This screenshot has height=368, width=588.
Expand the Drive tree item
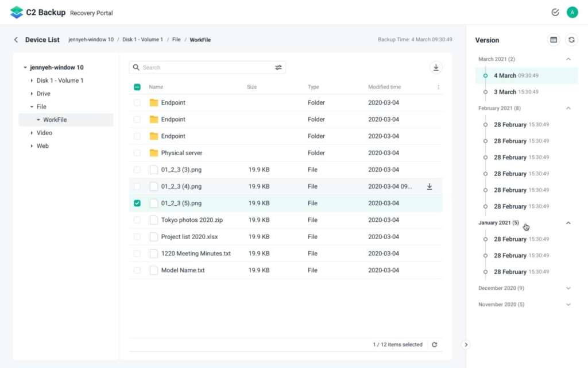click(33, 93)
